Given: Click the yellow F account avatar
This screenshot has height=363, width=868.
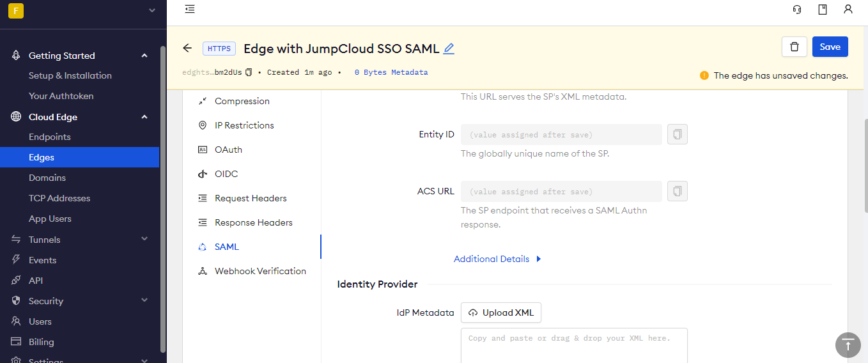Looking at the screenshot, I should click(x=16, y=11).
